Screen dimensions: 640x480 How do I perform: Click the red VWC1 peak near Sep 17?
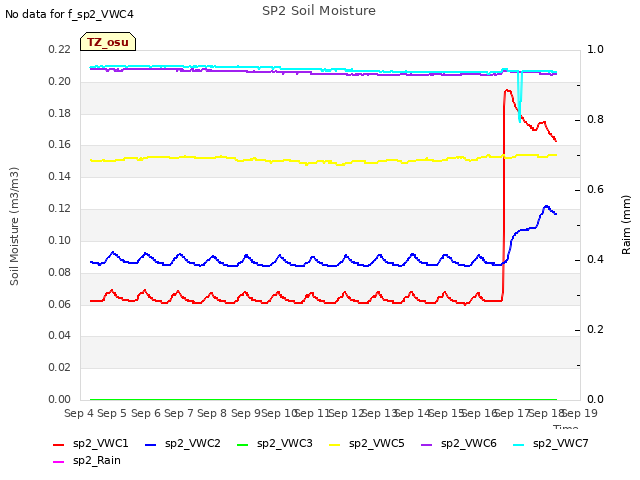point(507,90)
